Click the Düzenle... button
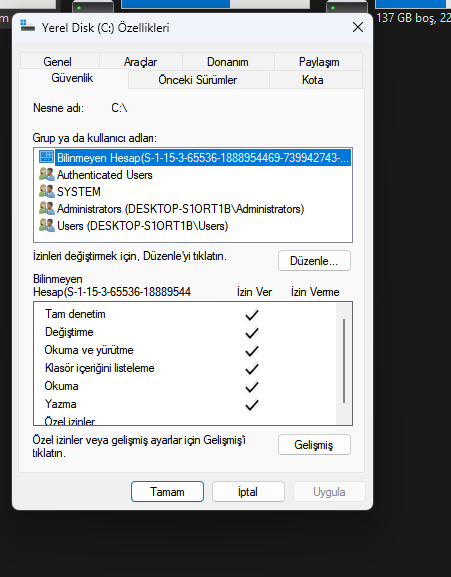Image resolution: width=451 pixels, height=577 pixels. coord(314,261)
